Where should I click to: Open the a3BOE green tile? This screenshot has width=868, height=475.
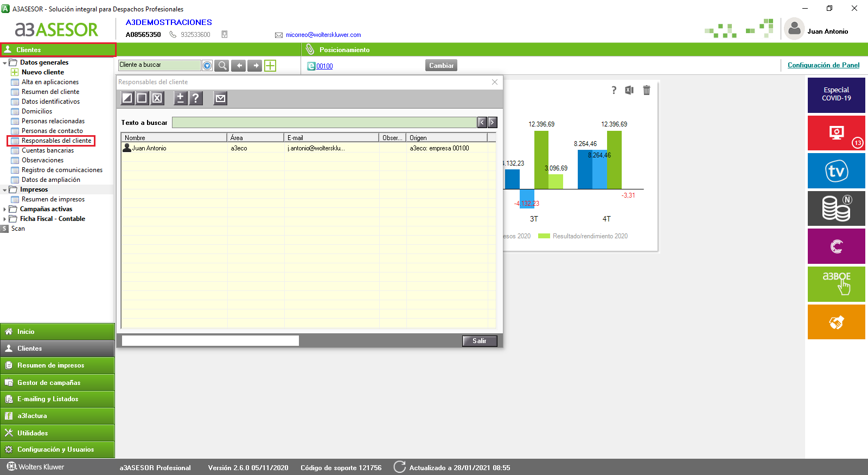837,284
